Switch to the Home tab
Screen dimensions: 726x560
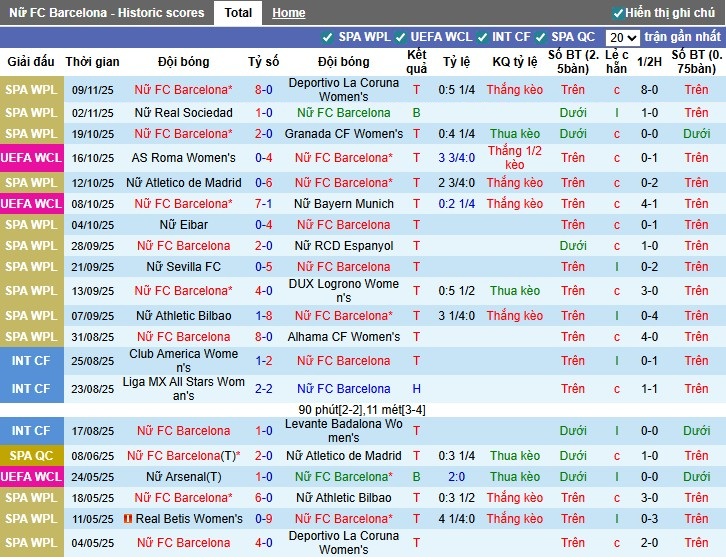coord(289,13)
